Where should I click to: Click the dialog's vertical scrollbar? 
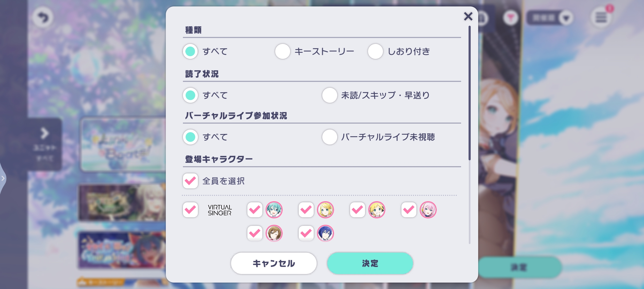pyautogui.click(x=469, y=94)
